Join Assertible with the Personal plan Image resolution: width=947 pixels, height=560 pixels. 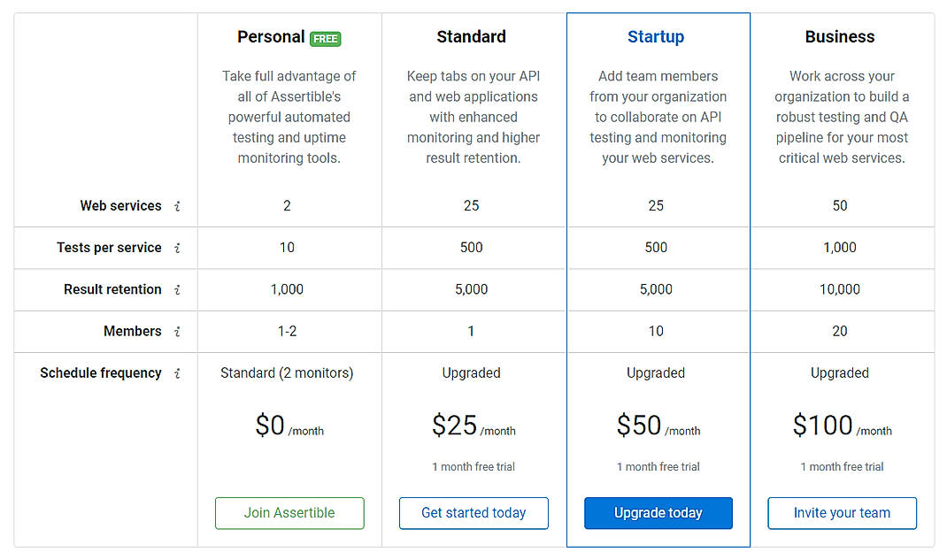click(x=289, y=513)
